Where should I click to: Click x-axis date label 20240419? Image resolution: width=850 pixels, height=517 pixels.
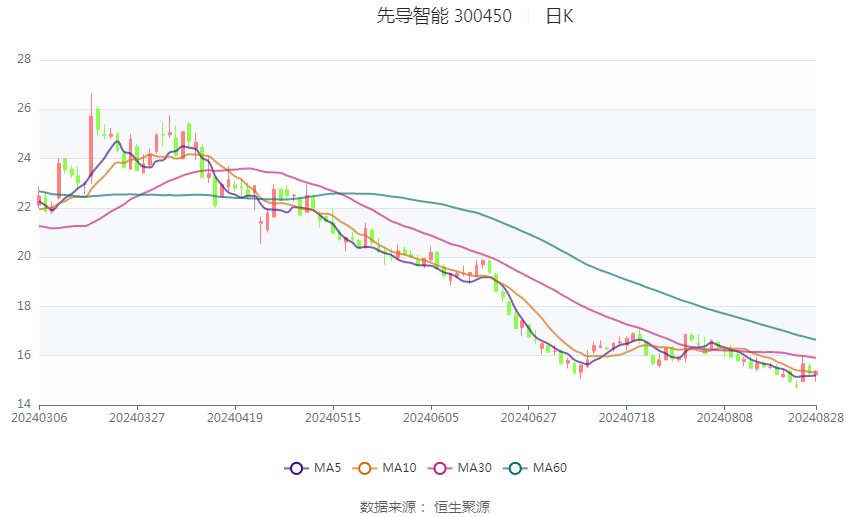235,418
